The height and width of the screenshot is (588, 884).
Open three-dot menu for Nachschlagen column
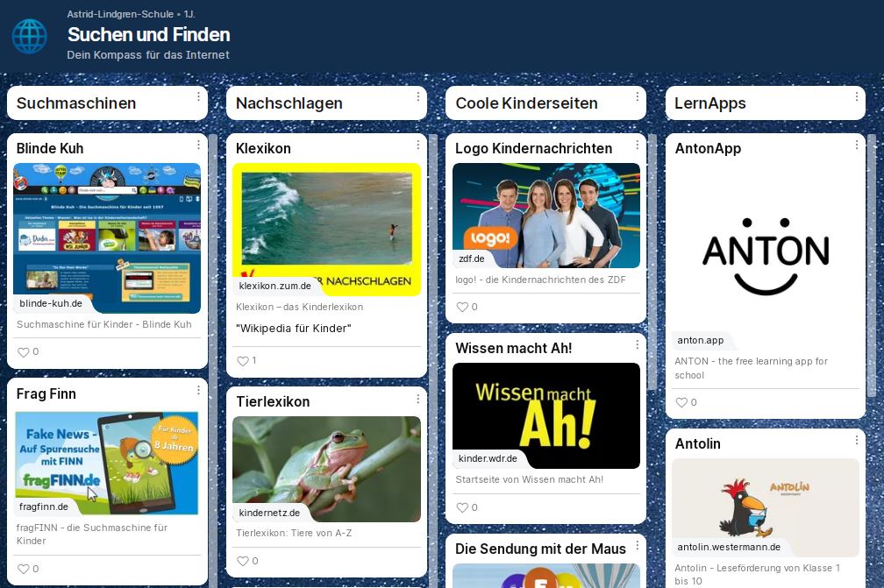tap(418, 96)
